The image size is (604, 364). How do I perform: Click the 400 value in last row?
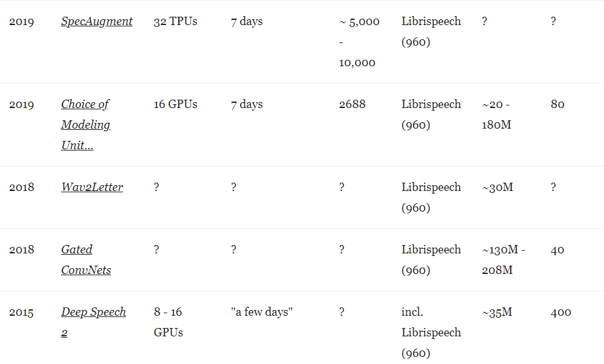click(561, 312)
